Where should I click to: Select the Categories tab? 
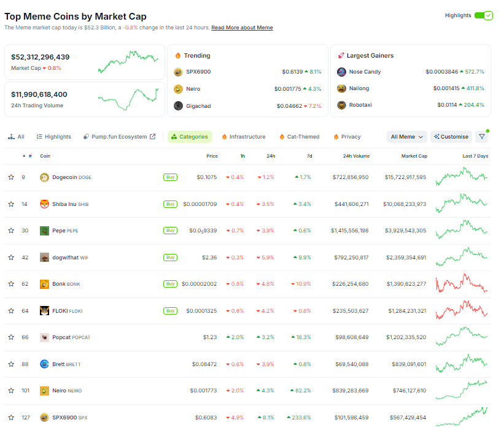point(190,137)
